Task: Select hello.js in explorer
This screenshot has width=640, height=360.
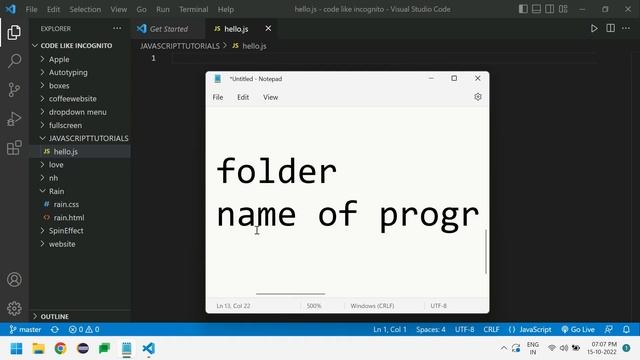Action: point(80,151)
